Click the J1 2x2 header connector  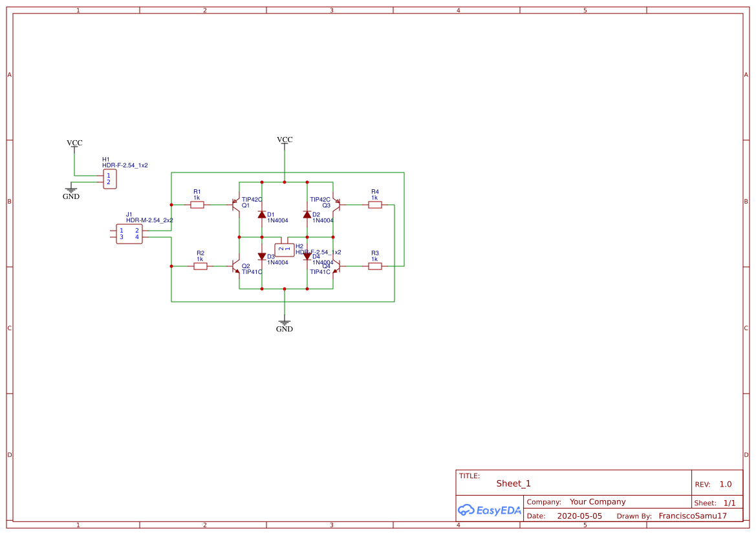[x=129, y=234]
